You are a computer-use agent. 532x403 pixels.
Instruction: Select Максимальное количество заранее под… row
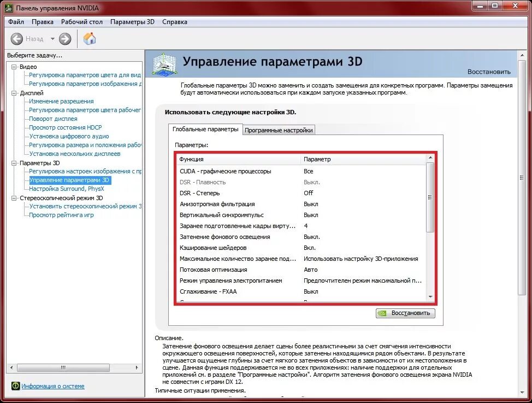click(301, 259)
